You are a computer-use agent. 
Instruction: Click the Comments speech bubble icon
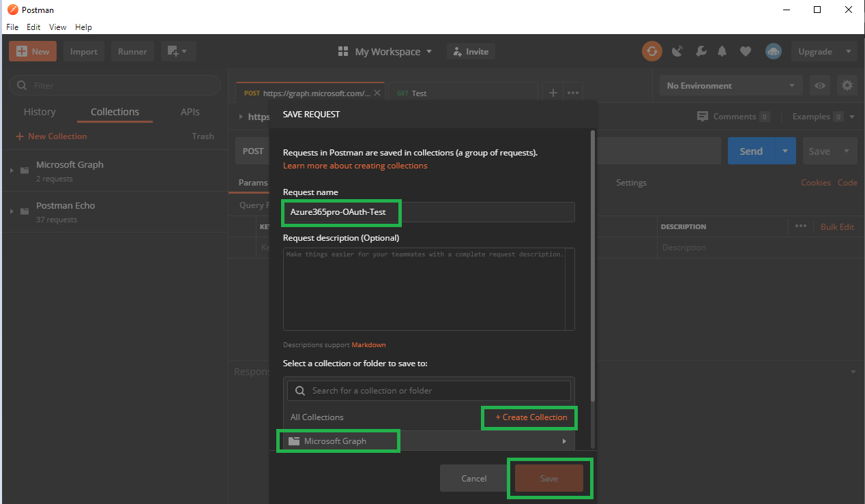click(703, 117)
